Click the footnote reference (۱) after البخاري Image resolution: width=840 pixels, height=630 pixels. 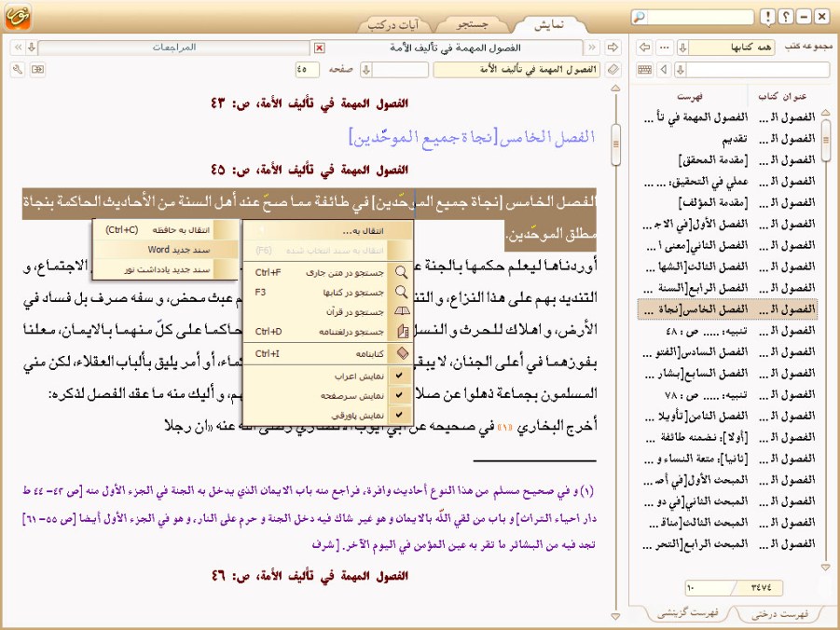(505, 427)
